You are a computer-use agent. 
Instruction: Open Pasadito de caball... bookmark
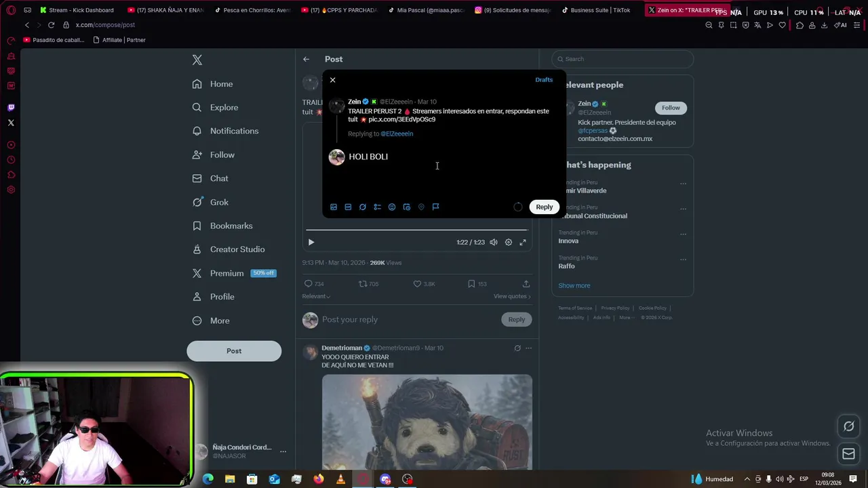54,40
